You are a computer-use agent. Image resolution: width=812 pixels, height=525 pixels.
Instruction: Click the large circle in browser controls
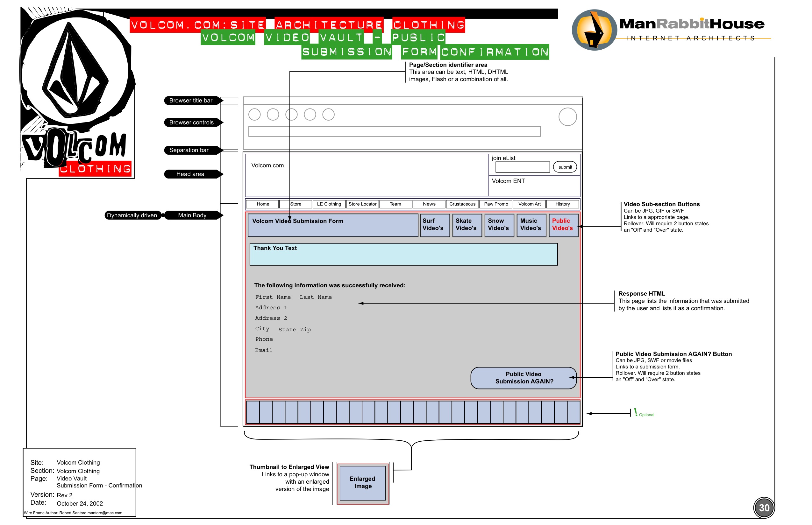pyautogui.click(x=567, y=117)
